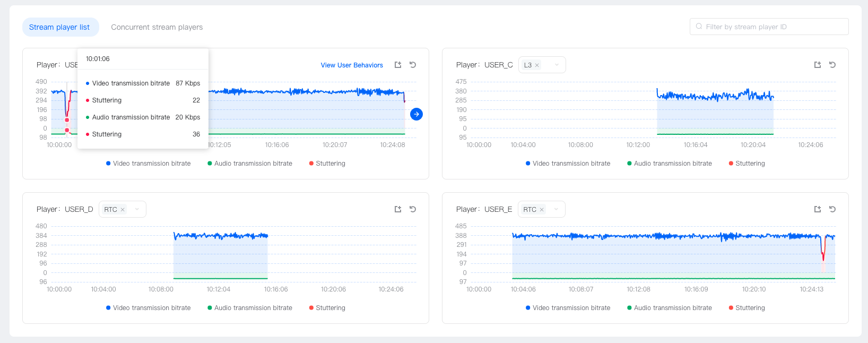Viewport: 868px width, 343px height.
Task: Toggle Audio transmission bitrate legend in USER_D chart
Action: [x=249, y=308]
